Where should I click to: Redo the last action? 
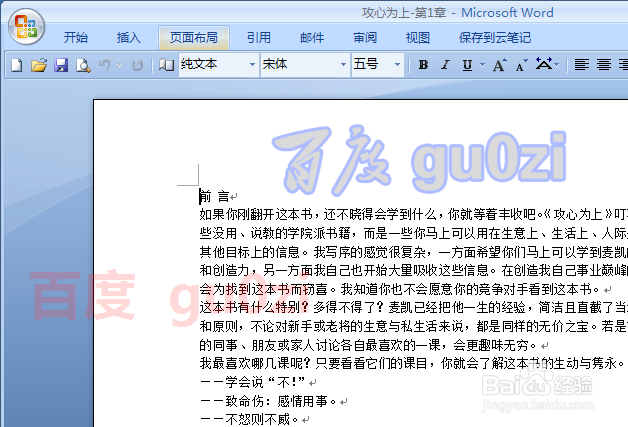pos(137,65)
